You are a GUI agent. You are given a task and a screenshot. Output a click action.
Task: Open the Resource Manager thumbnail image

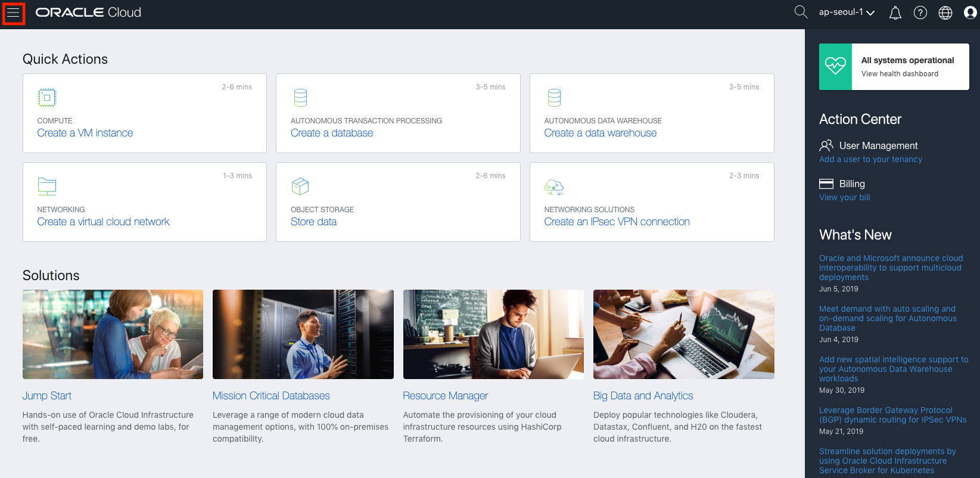click(x=493, y=334)
